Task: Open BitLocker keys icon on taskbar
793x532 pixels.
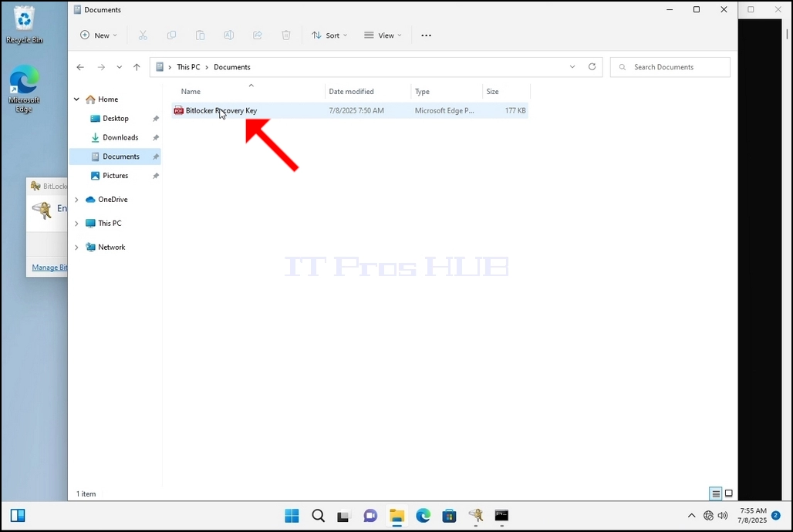Action: (x=475, y=516)
